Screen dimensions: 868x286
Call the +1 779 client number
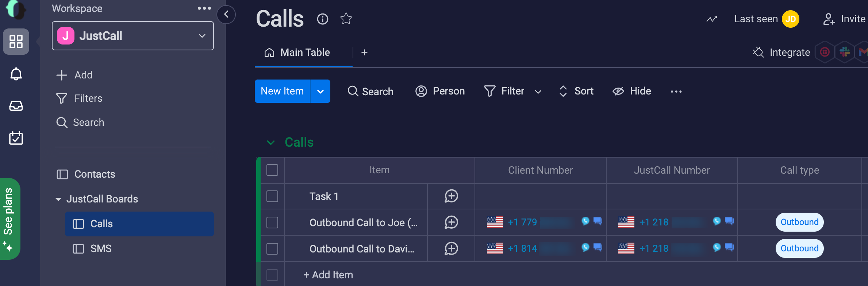point(585,221)
